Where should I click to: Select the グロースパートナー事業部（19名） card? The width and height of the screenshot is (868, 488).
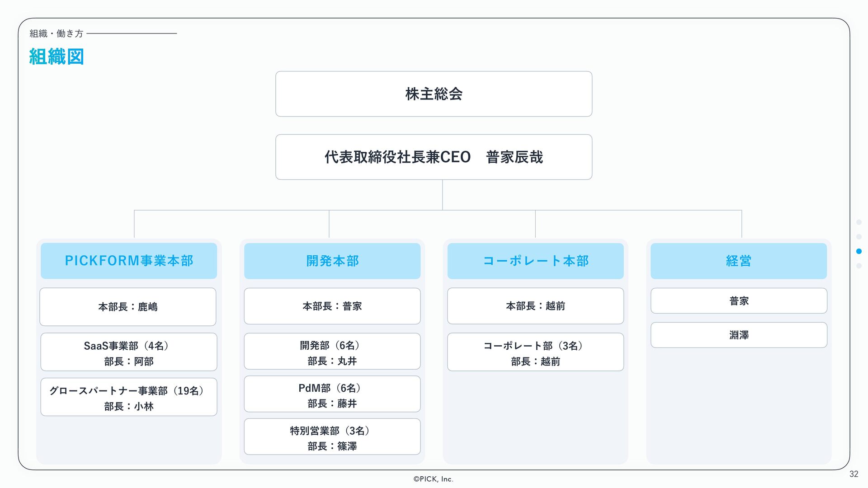click(129, 397)
